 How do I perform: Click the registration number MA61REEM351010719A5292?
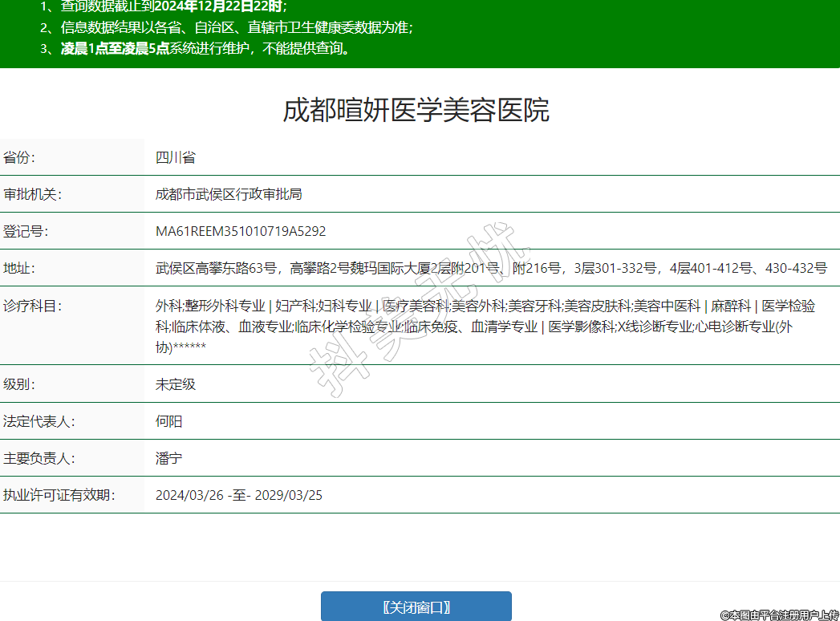coord(241,231)
